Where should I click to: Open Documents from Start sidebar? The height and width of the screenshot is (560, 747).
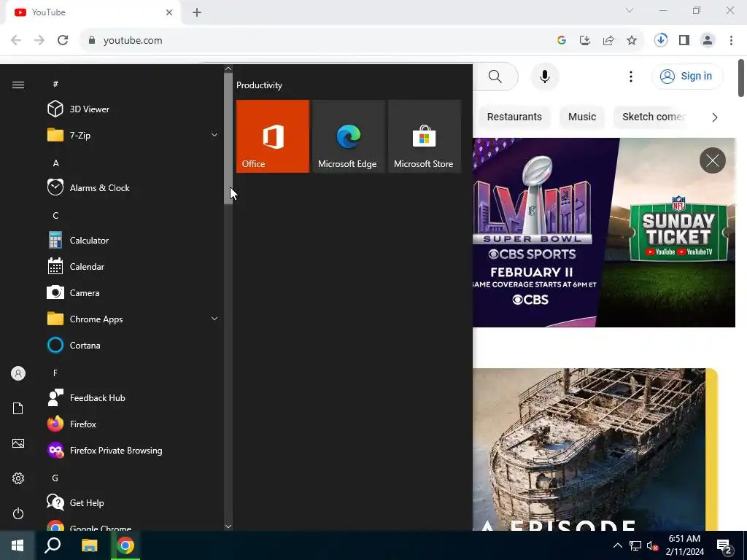tap(18, 408)
